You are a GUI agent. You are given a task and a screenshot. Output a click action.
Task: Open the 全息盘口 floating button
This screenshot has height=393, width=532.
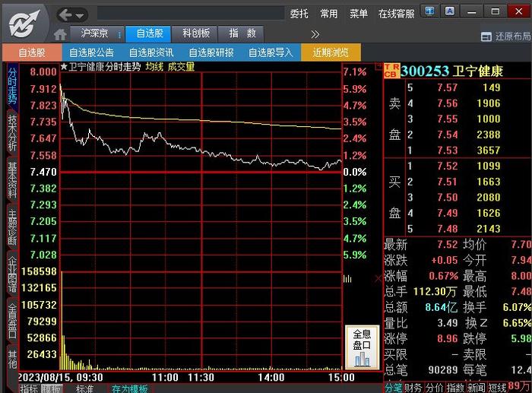pos(362,347)
